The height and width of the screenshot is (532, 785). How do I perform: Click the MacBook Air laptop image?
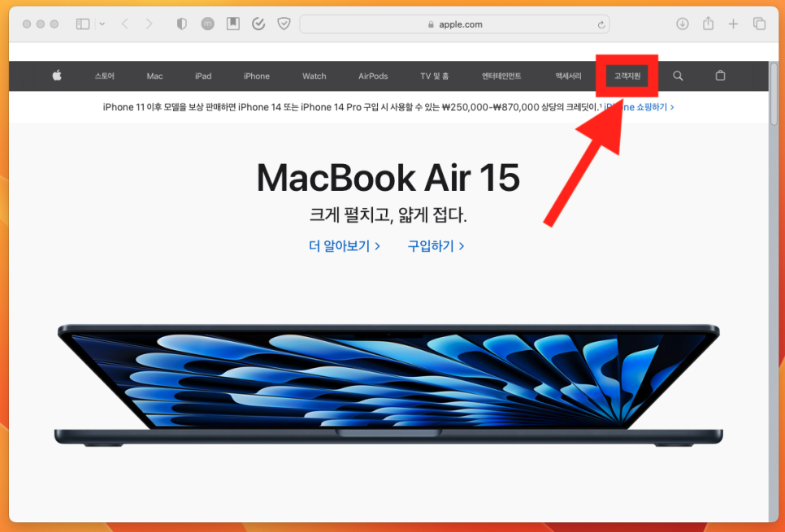tap(388, 385)
